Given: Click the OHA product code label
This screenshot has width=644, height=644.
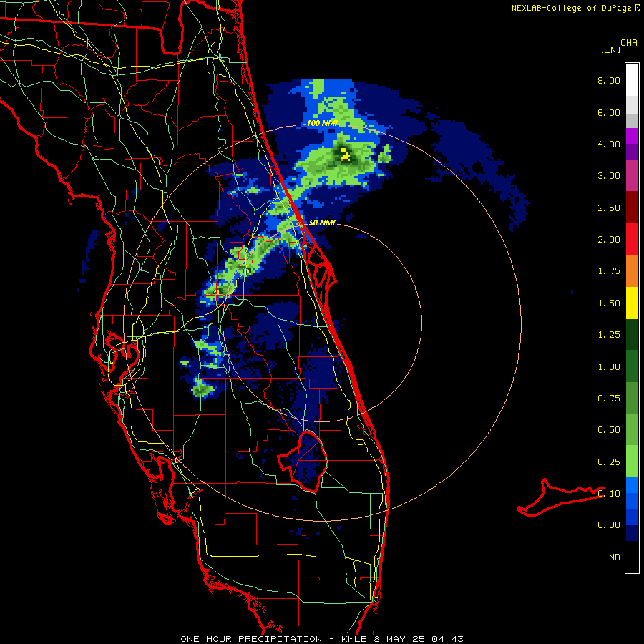Looking at the screenshot, I should 629,43.
